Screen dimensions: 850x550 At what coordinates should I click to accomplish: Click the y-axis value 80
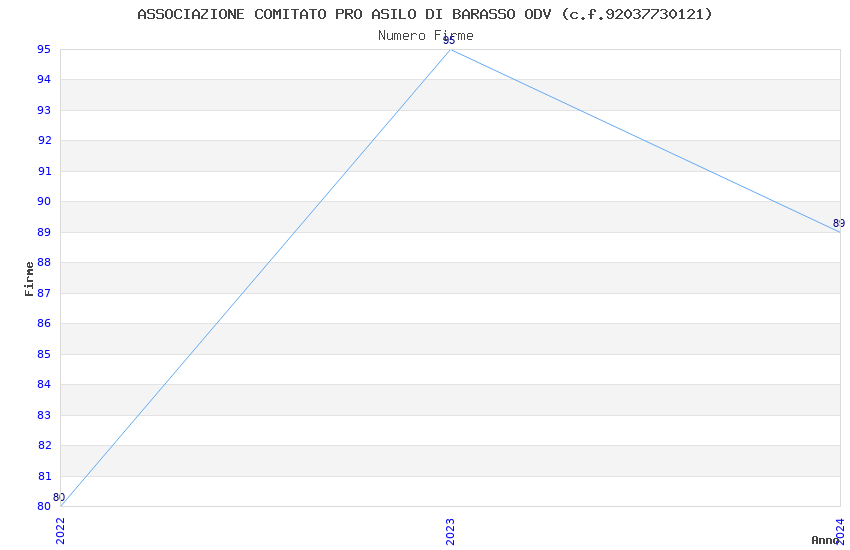pos(44,506)
